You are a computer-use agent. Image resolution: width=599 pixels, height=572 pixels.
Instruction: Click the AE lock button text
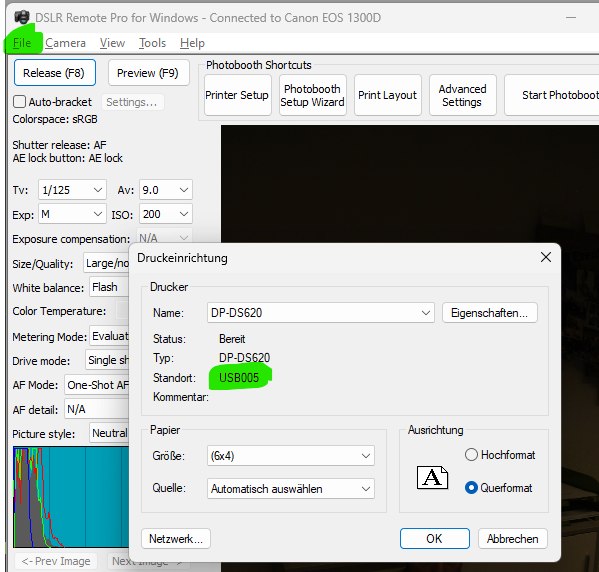coord(68,158)
